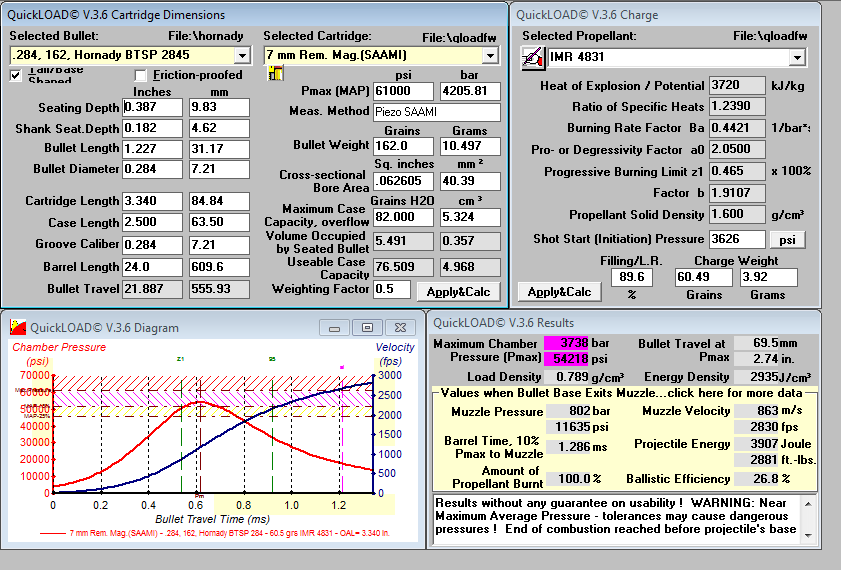Click the QuickLOAD Diagram window icon
Image resolution: width=841 pixels, height=570 pixels.
pos(17,327)
